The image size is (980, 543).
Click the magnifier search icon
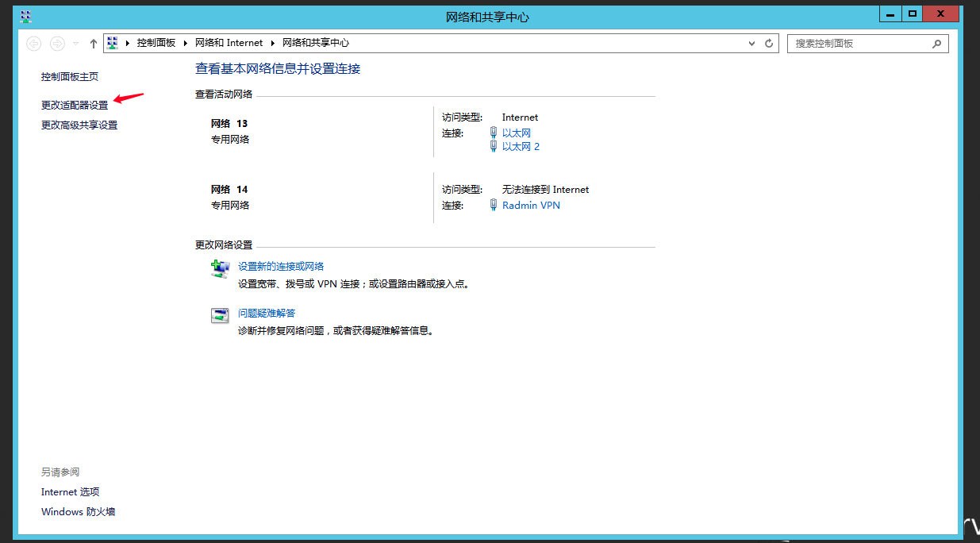(x=937, y=44)
